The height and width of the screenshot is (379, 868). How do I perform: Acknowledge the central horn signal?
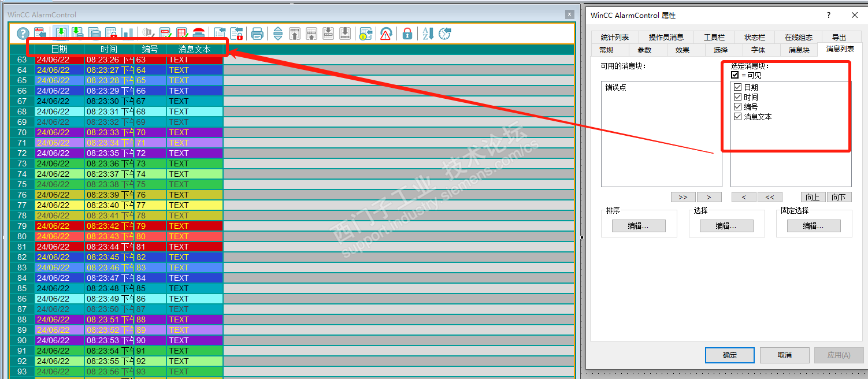149,34
